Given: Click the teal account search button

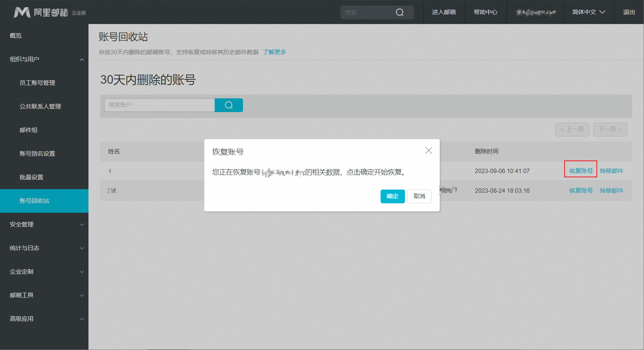Looking at the screenshot, I should (x=228, y=105).
